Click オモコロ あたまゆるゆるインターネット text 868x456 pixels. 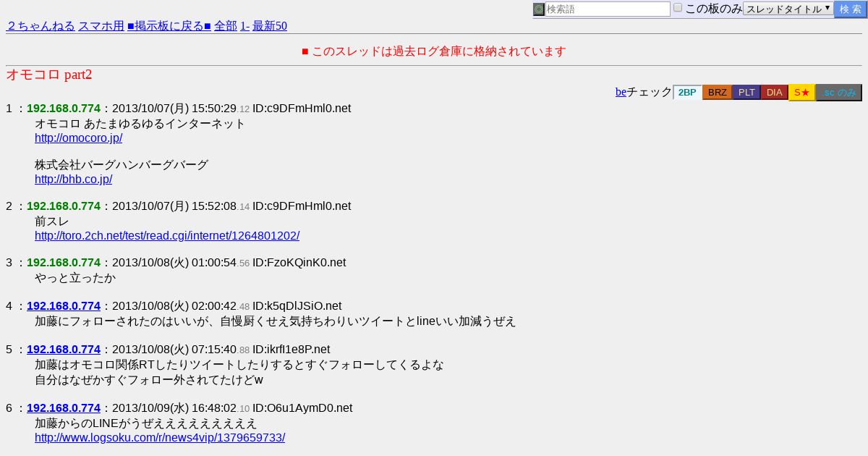(x=140, y=123)
